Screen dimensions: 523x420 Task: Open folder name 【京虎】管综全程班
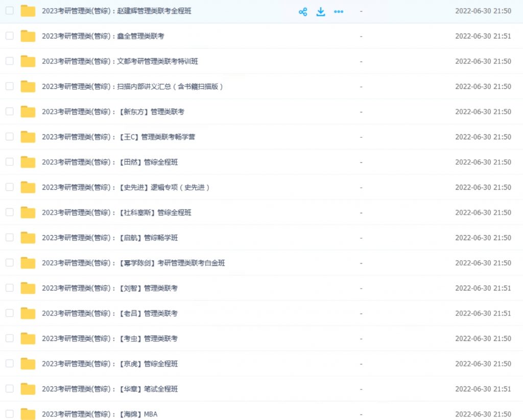[110, 364]
